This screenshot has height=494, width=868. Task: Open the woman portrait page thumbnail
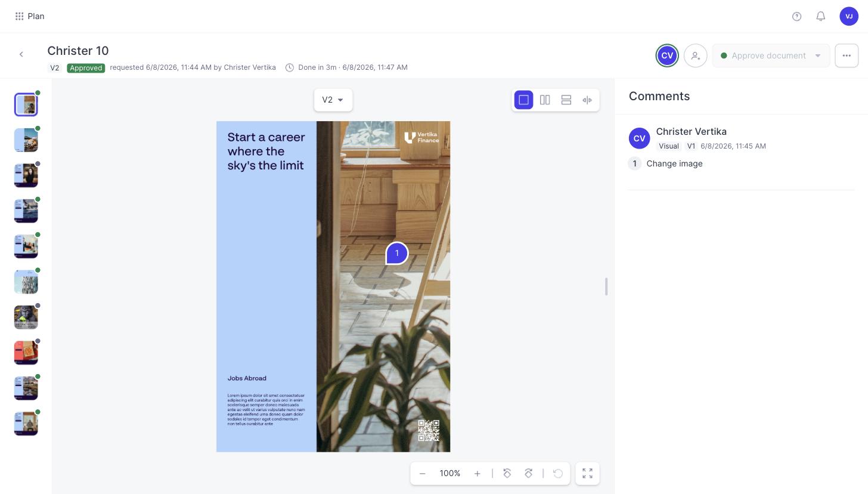pos(26,175)
